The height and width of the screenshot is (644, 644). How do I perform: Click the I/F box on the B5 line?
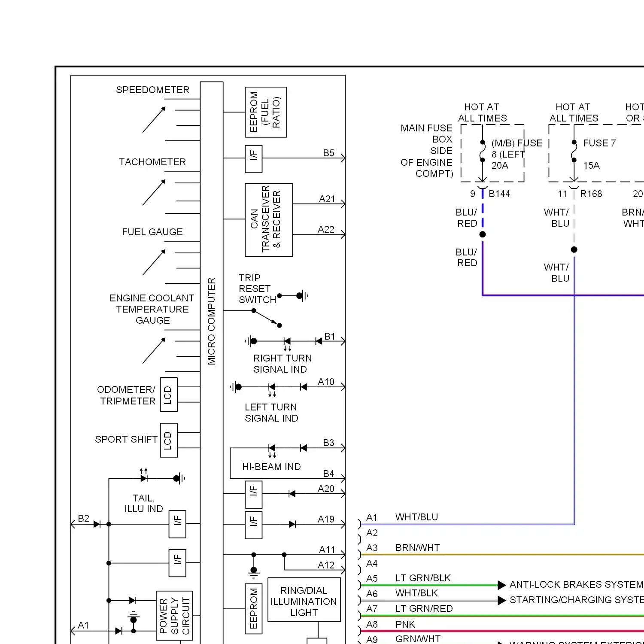(x=254, y=159)
